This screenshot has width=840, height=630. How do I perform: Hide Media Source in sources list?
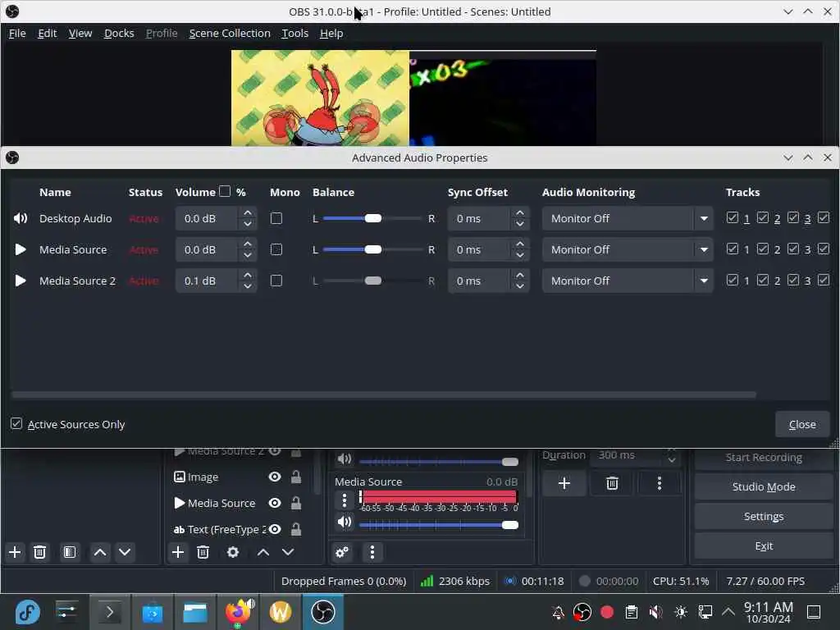pyautogui.click(x=275, y=503)
